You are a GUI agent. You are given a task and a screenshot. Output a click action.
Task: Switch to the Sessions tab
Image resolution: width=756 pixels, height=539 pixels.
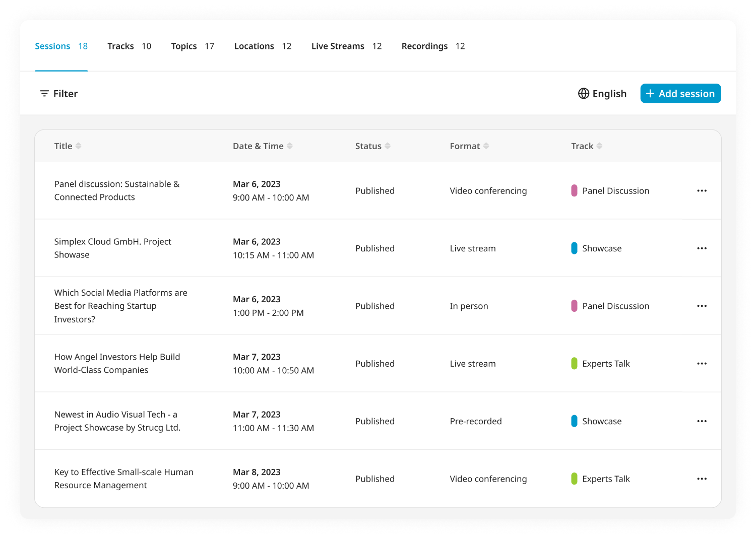tap(61, 46)
